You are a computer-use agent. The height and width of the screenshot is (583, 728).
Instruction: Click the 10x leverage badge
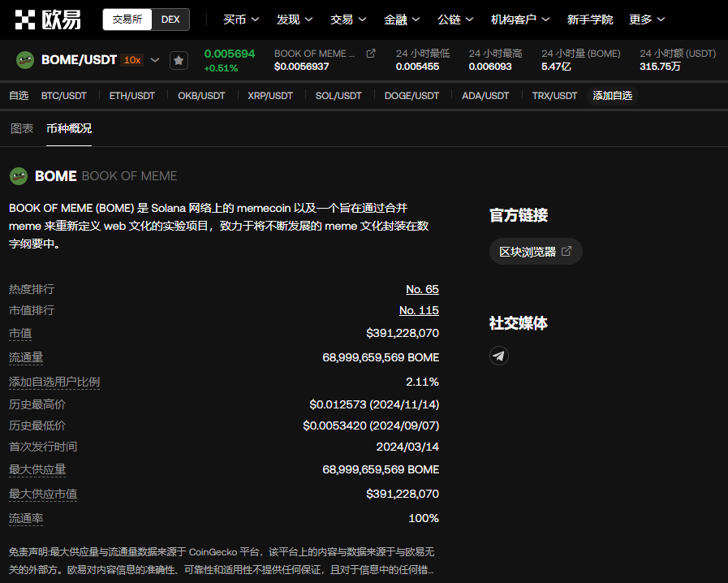point(132,60)
